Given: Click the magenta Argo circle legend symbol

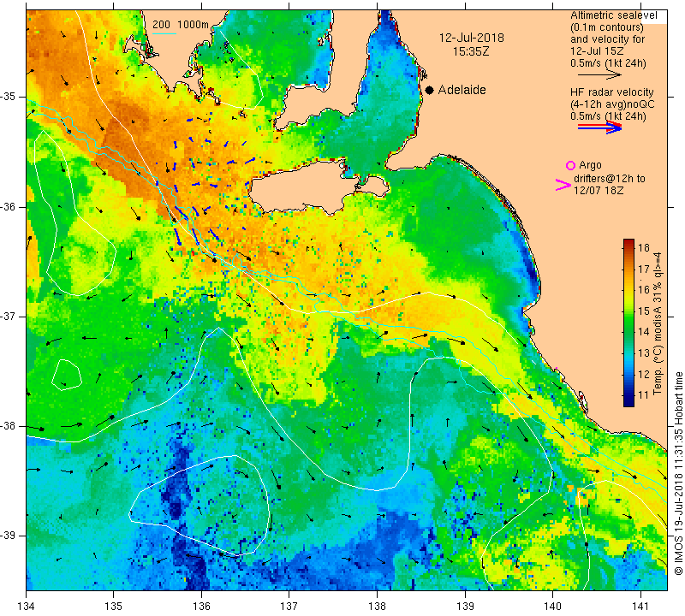Looking at the screenshot, I should click(570, 165).
